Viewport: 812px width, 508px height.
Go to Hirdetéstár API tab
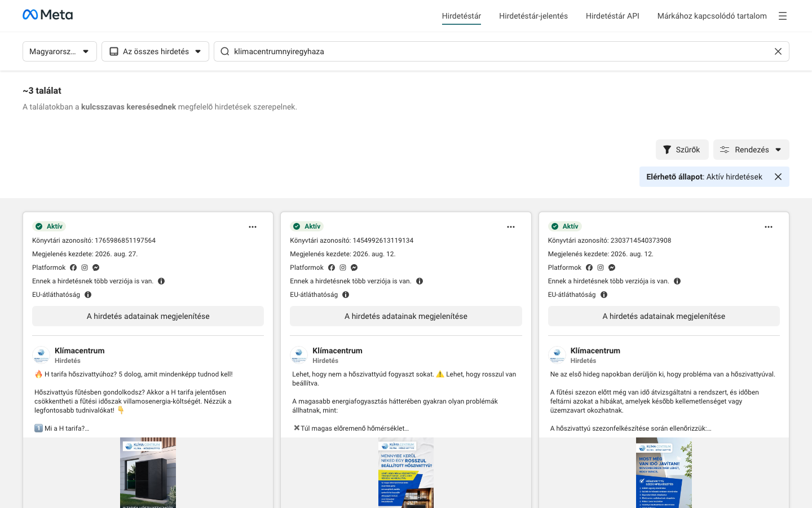click(x=612, y=16)
